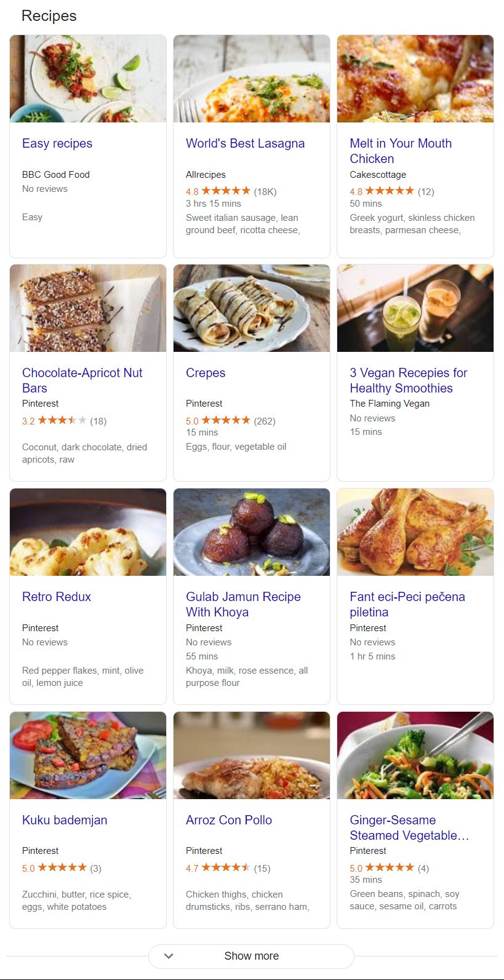Click the roasted chicken drumsticks photo
Screen dimensions: 504x980
point(415,532)
